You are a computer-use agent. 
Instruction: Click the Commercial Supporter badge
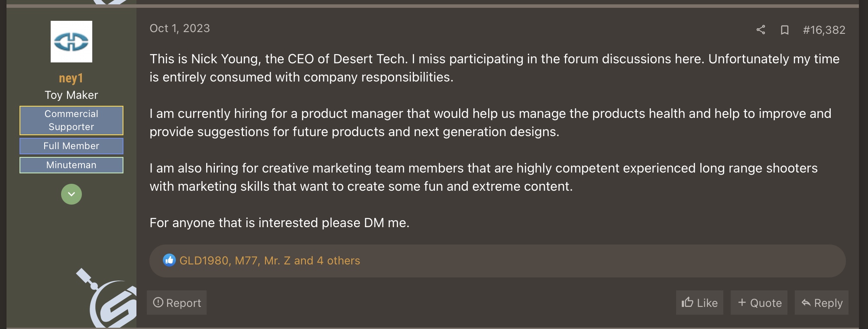click(71, 121)
